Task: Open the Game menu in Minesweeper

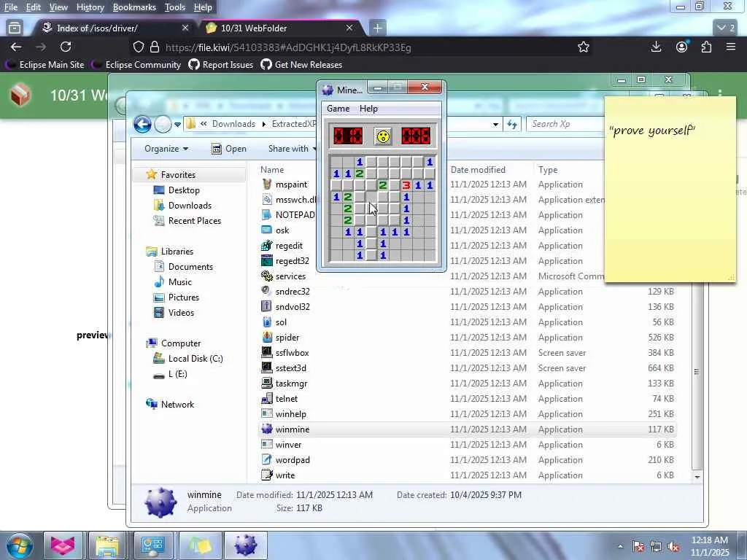Action: click(338, 109)
